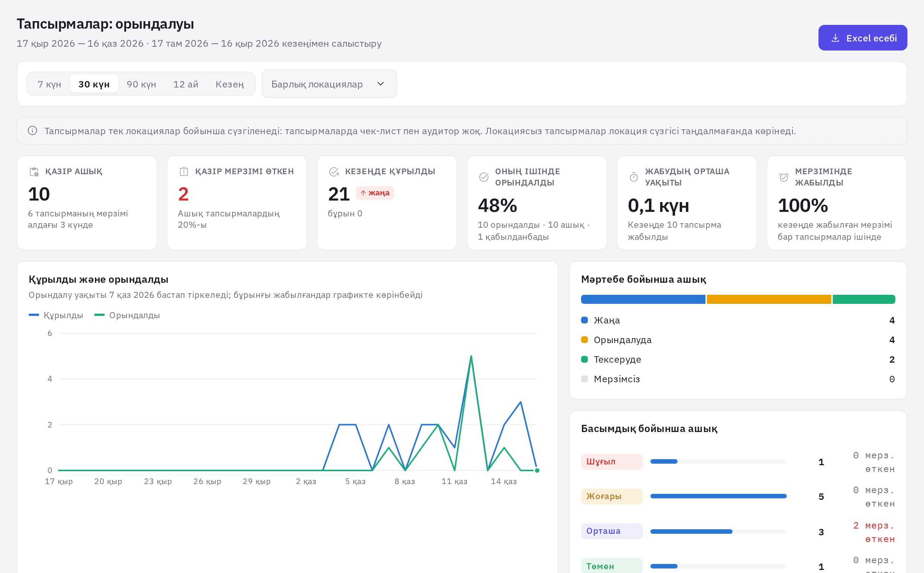
Task: Toggle the Орындалды series in the chart legend
Action: (127, 315)
